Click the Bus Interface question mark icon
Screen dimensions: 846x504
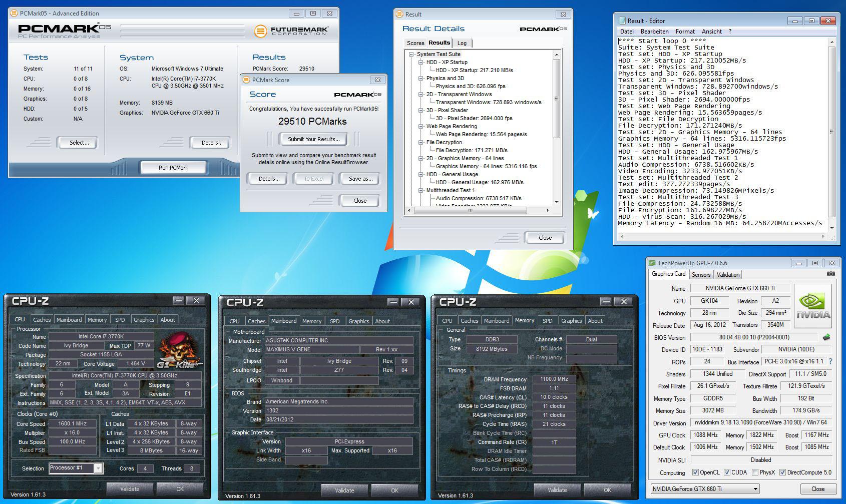pos(830,361)
